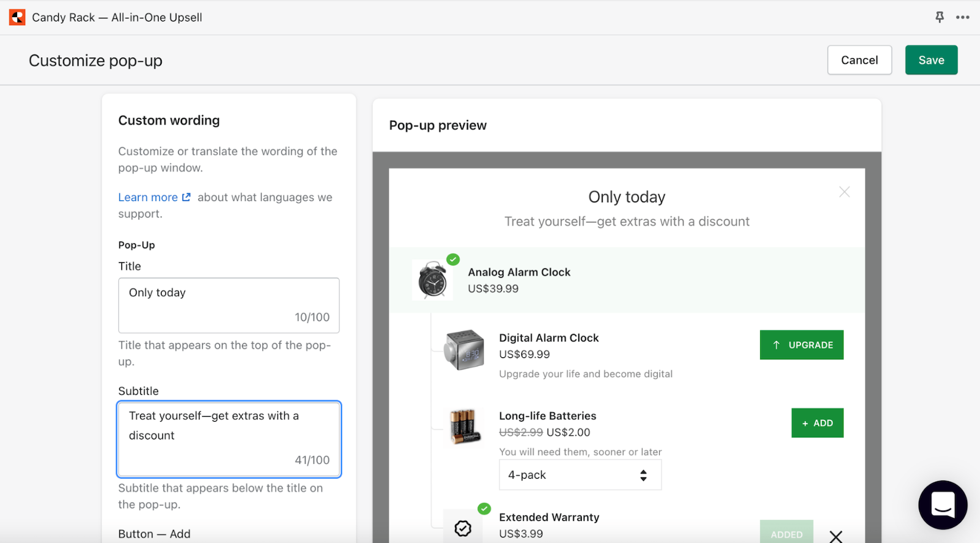Focus the Title input field
980x543 pixels.
pyautogui.click(x=229, y=305)
